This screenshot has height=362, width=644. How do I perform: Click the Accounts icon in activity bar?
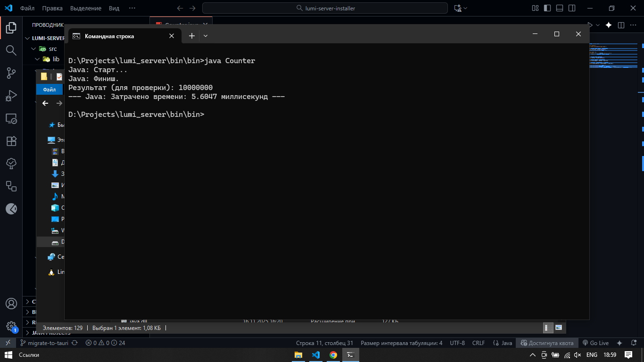11,304
